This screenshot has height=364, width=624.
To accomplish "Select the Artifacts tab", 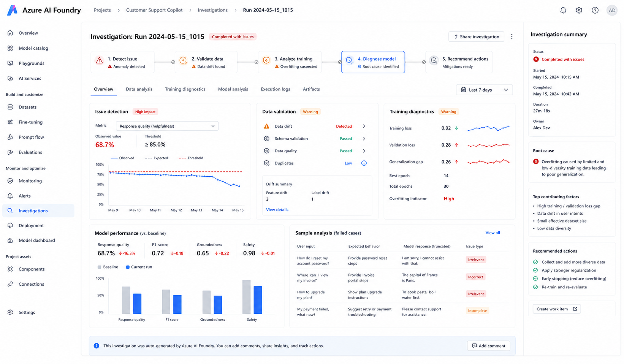I will [311, 89].
